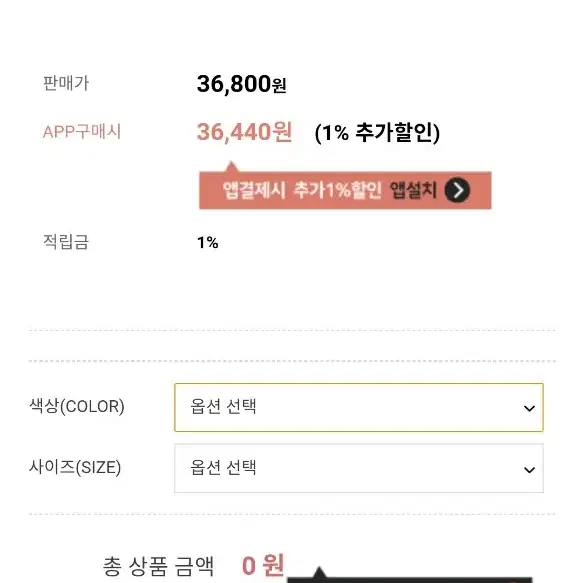Tap the black circular arrow icon on banner
Image resolution: width=583 pixels, height=583 pixels.
tap(457, 190)
